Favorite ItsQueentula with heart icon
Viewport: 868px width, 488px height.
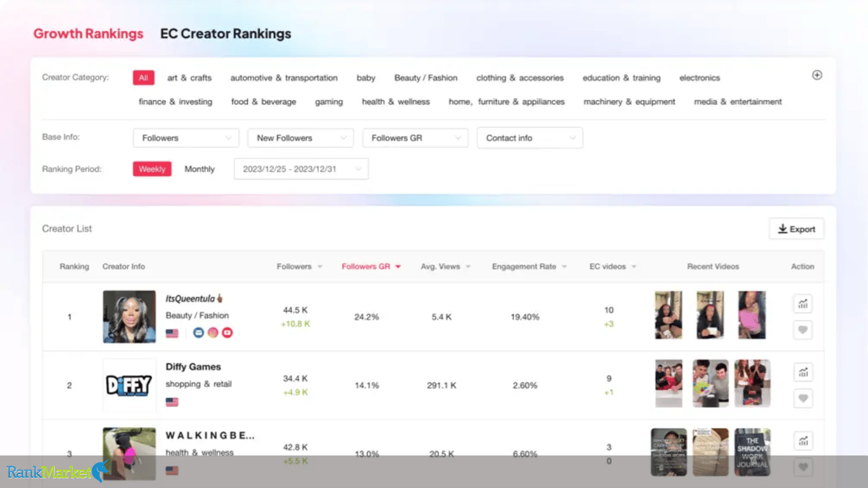tap(803, 330)
